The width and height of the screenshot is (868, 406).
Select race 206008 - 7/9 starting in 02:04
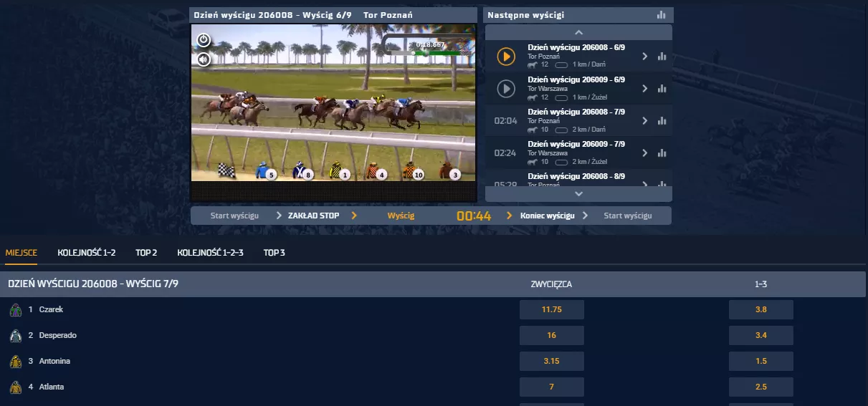[578, 121]
